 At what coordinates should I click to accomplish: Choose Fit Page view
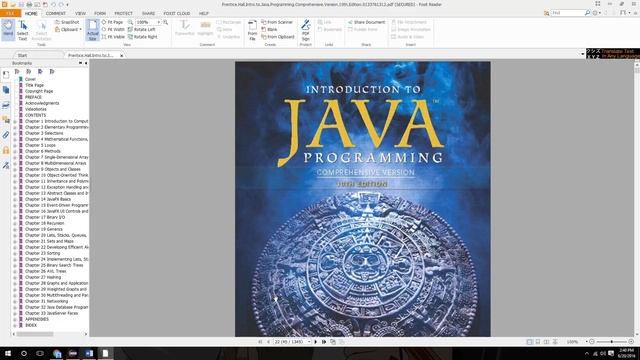[112, 22]
